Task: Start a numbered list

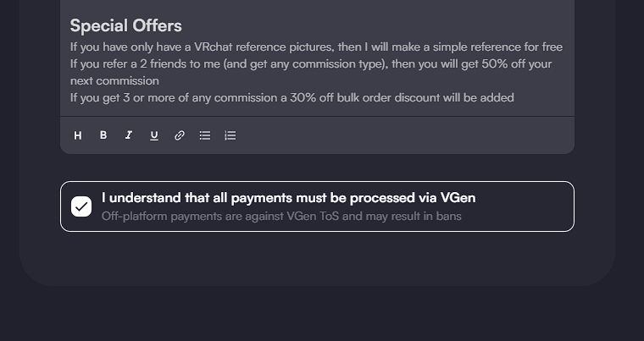Action: point(230,135)
